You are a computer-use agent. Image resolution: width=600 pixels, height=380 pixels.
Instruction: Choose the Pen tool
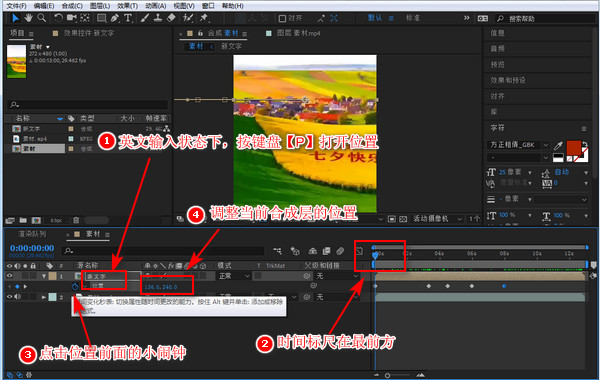point(114,18)
